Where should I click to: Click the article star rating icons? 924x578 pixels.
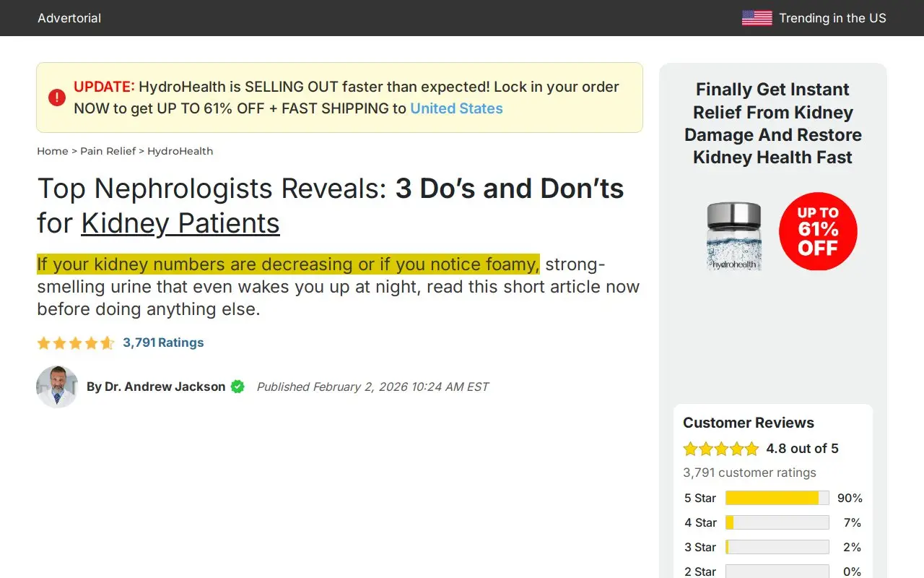click(76, 342)
